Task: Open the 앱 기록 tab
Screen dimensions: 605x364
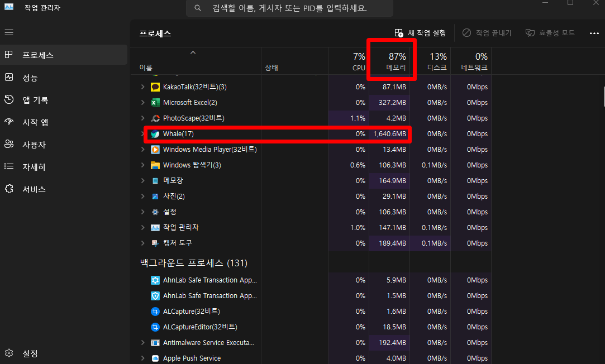Action: (x=64, y=100)
